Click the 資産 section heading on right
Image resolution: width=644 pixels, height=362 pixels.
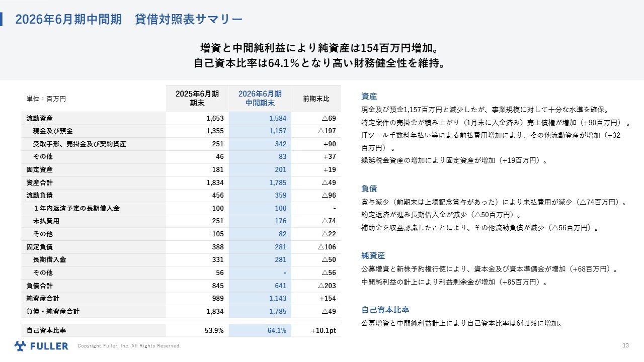pos(369,96)
